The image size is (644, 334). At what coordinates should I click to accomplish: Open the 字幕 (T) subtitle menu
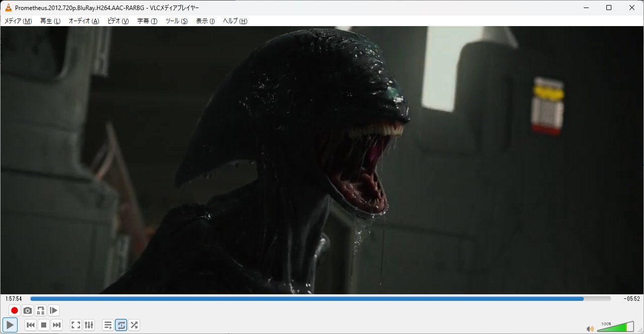tap(147, 21)
